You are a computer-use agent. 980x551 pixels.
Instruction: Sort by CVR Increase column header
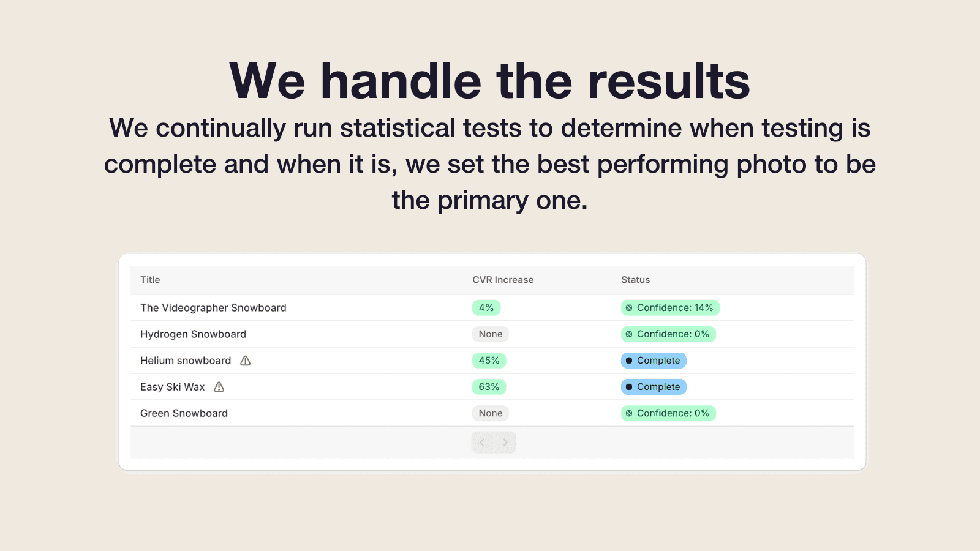pyautogui.click(x=503, y=280)
